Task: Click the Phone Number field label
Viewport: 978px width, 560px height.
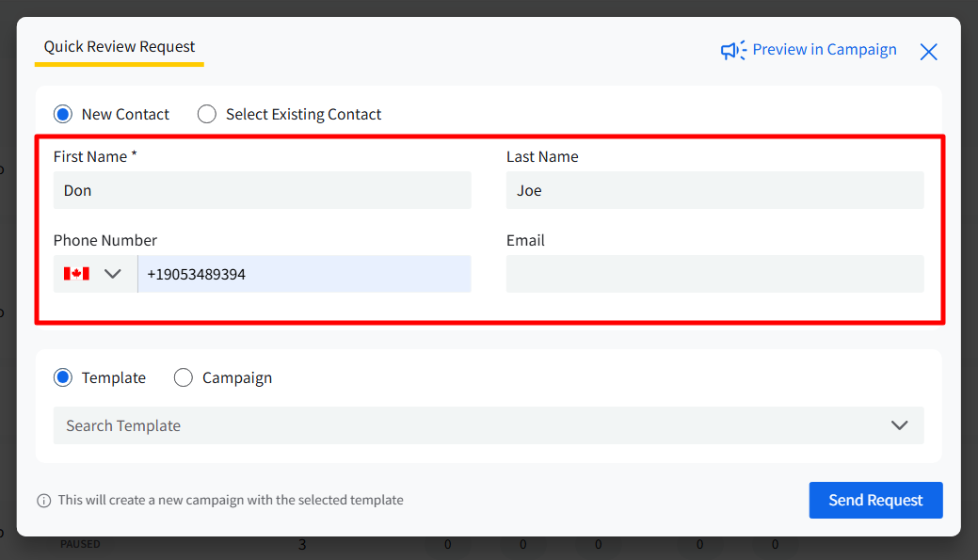Action: coord(105,240)
